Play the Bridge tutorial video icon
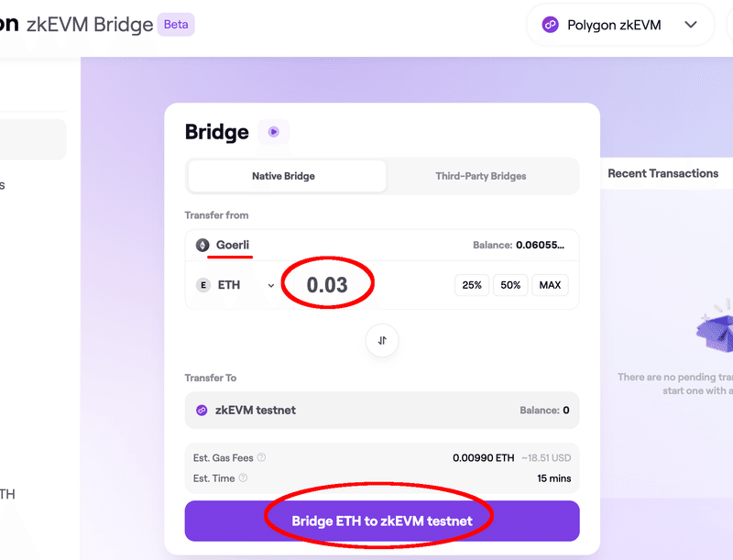This screenshot has width=733, height=560. (x=273, y=132)
